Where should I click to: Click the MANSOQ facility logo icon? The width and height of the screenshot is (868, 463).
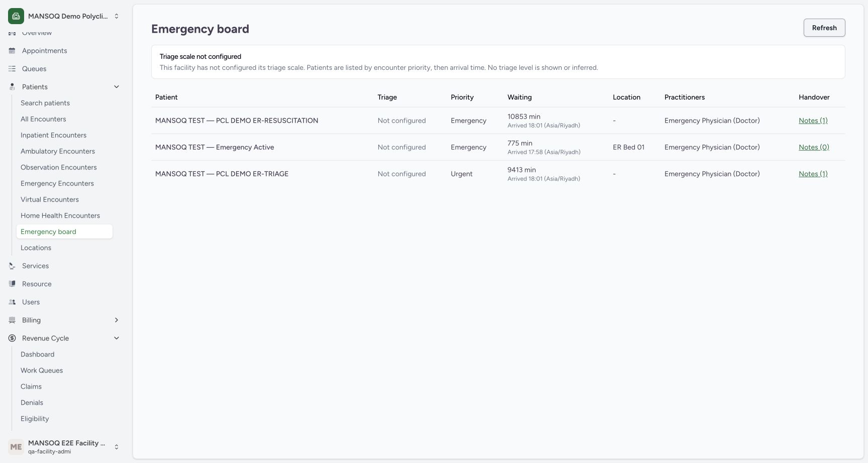tap(16, 16)
